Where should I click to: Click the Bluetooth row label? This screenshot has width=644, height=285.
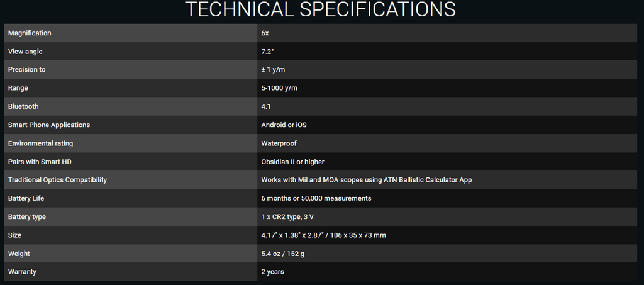point(23,106)
